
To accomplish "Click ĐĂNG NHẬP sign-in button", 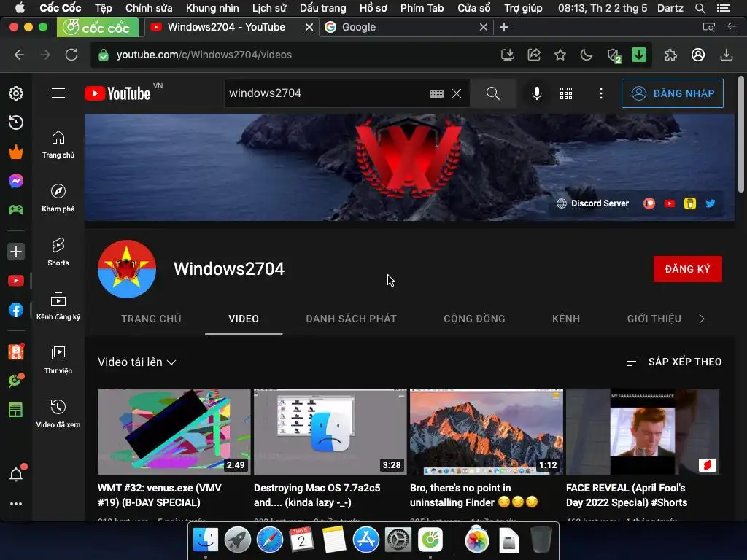I will tap(672, 93).
